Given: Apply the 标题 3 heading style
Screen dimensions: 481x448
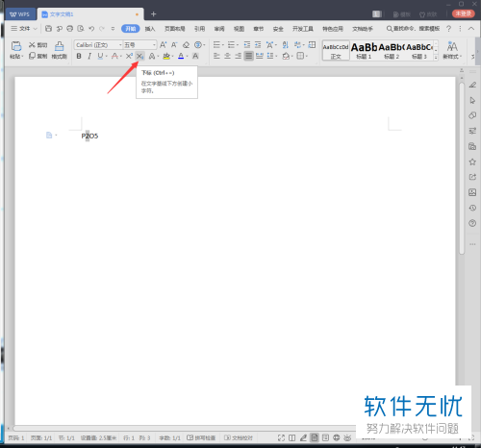Looking at the screenshot, I should pos(419,50).
